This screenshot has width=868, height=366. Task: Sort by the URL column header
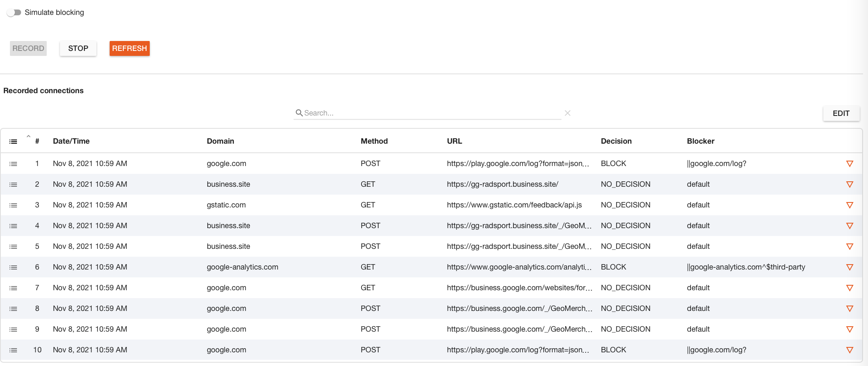[454, 141]
